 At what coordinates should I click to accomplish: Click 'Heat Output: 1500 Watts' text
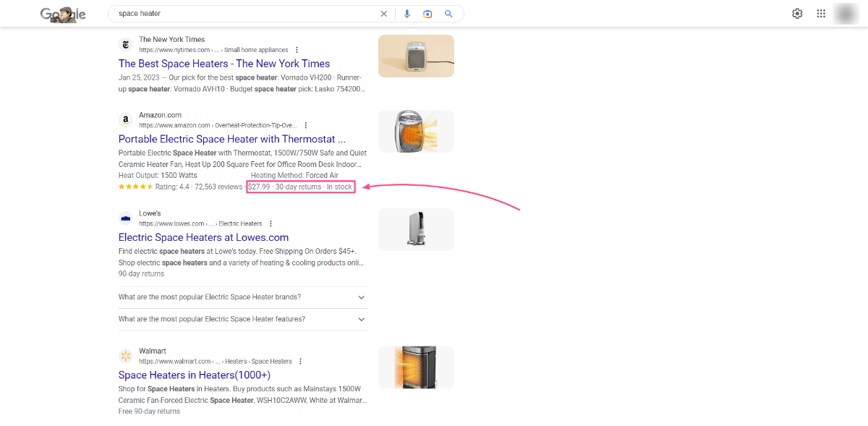click(x=158, y=175)
